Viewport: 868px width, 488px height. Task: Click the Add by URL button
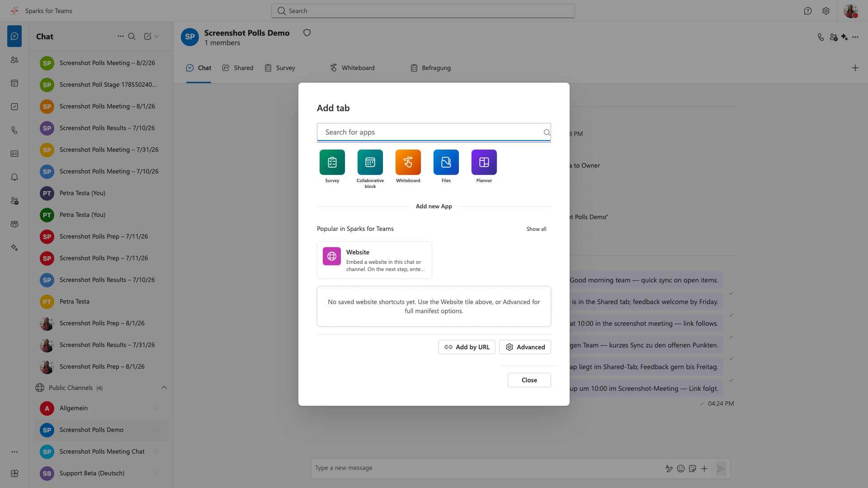467,347
